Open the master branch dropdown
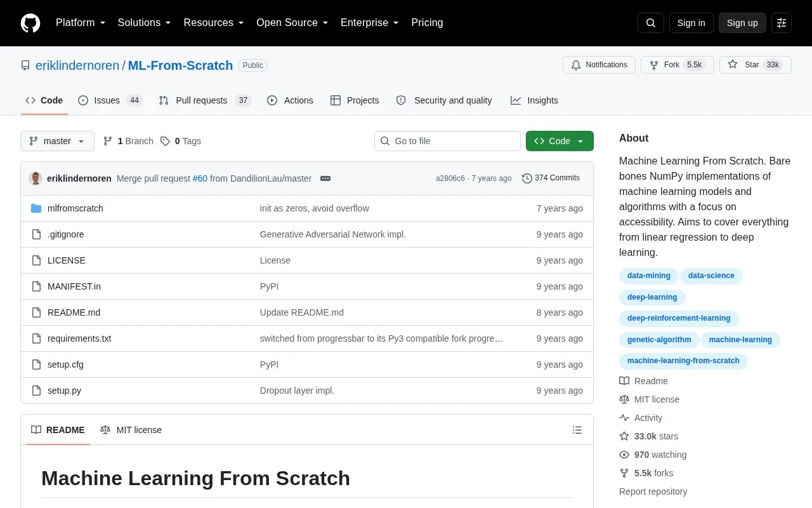The width and height of the screenshot is (812, 508). pyautogui.click(x=57, y=141)
